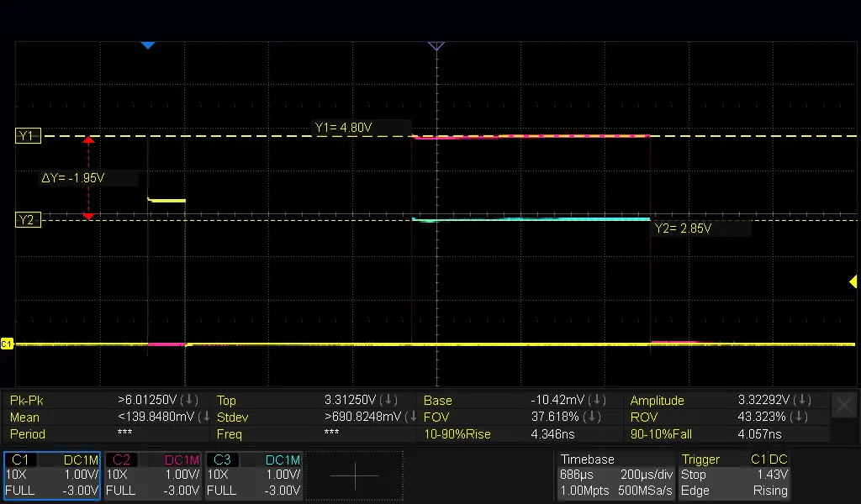861x504 pixels.
Task: Select the Base measurement
Action: [520, 401]
